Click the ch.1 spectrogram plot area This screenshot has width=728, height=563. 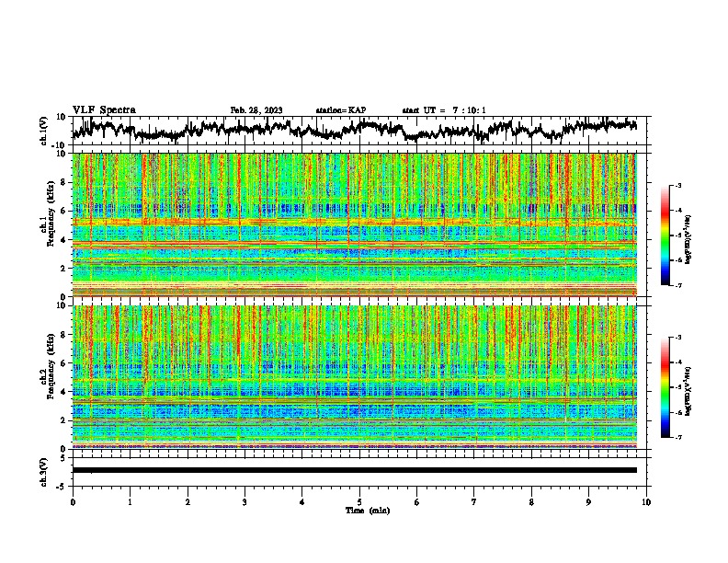click(x=355, y=224)
